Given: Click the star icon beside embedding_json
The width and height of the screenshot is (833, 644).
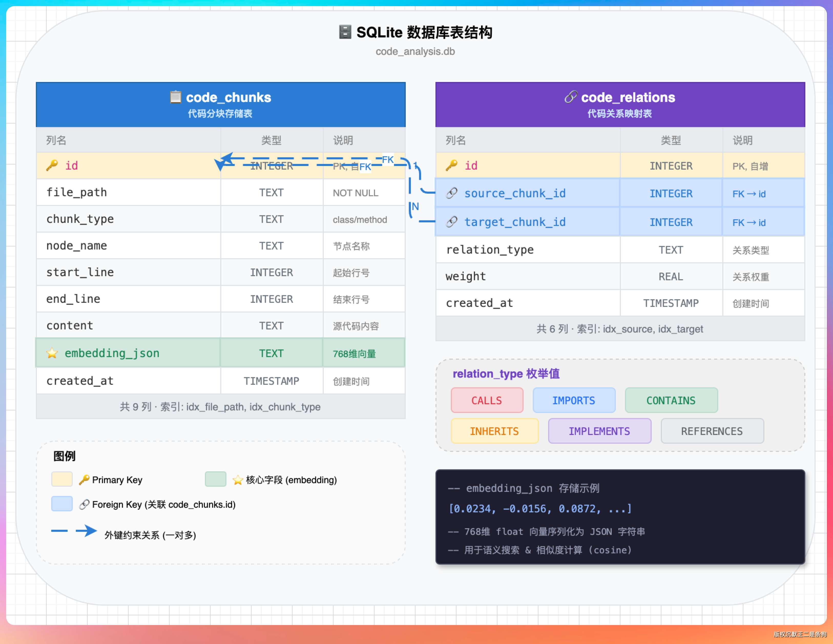Looking at the screenshot, I should tap(52, 353).
